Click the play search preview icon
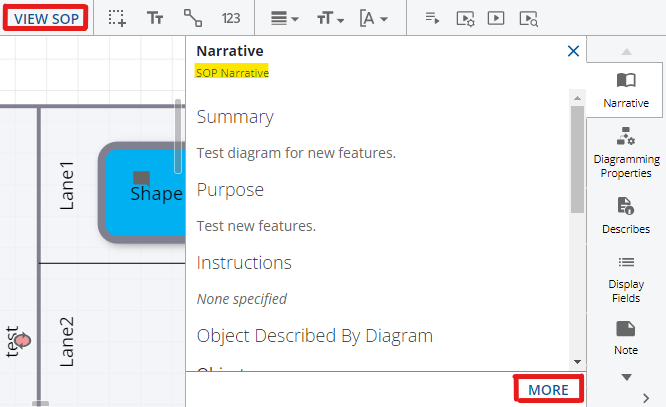 [529, 18]
